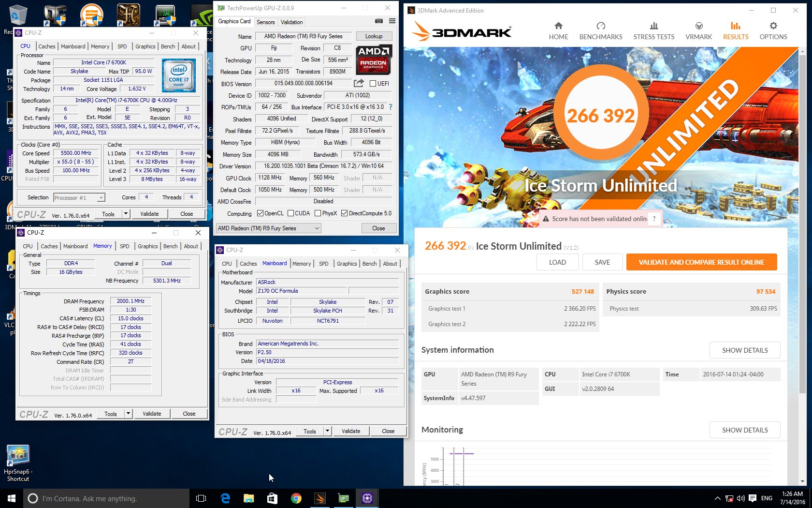Close the GPU-Z window with Close button
The image size is (812, 508).
pyautogui.click(x=378, y=228)
